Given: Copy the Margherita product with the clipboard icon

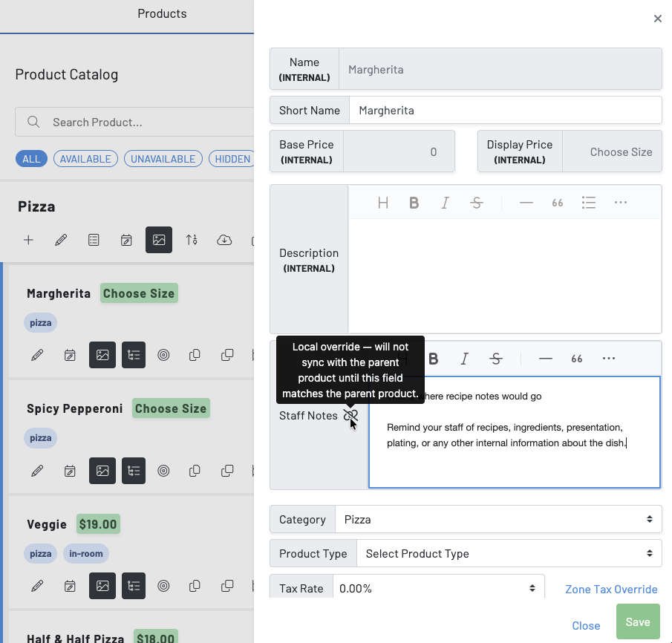Looking at the screenshot, I should click(195, 355).
